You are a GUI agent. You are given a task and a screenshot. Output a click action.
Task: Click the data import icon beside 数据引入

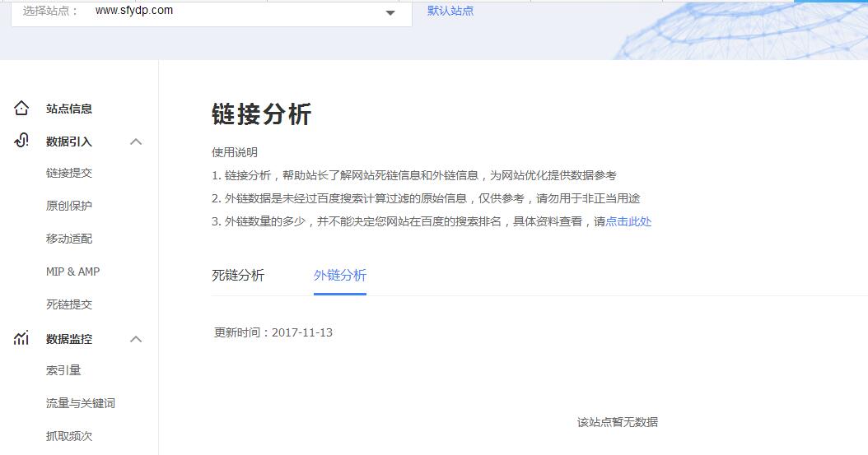coord(21,141)
